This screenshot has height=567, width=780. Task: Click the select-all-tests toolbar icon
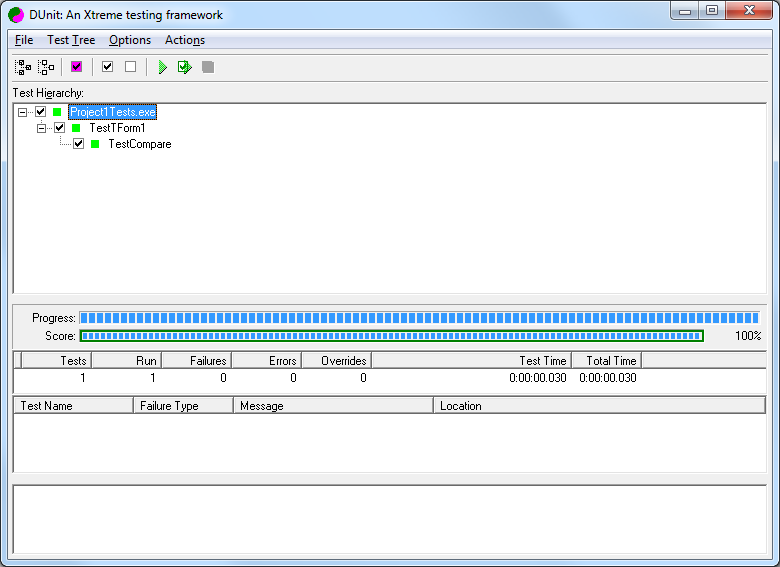[x=23, y=67]
